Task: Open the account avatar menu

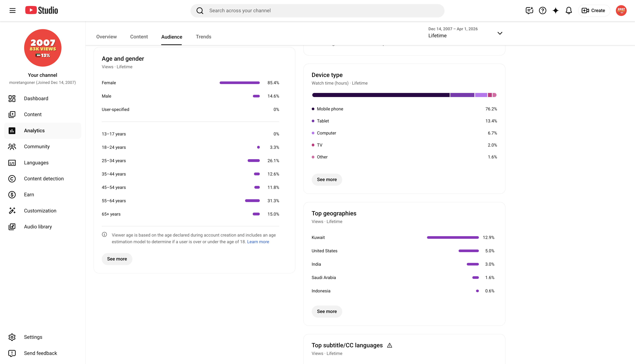Action: click(x=621, y=11)
